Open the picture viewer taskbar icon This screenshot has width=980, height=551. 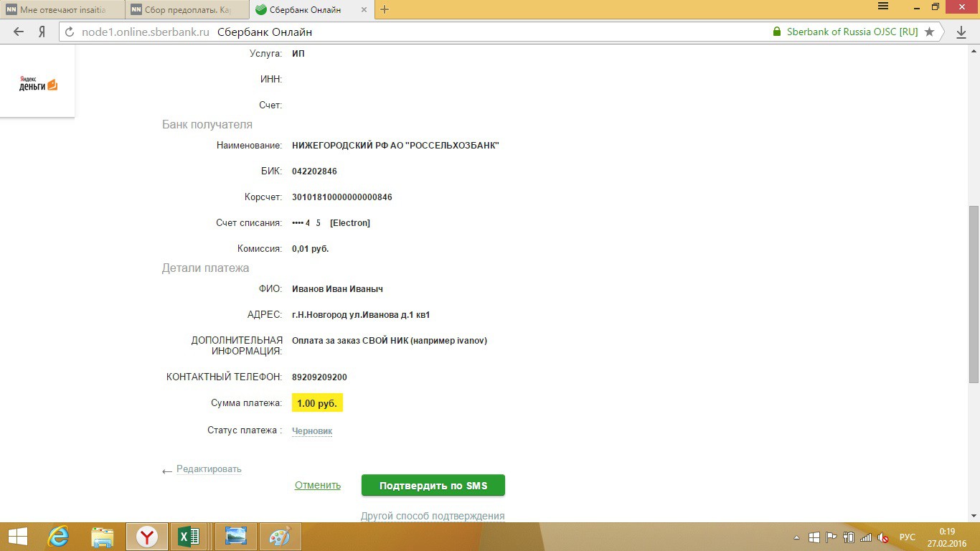coord(235,537)
